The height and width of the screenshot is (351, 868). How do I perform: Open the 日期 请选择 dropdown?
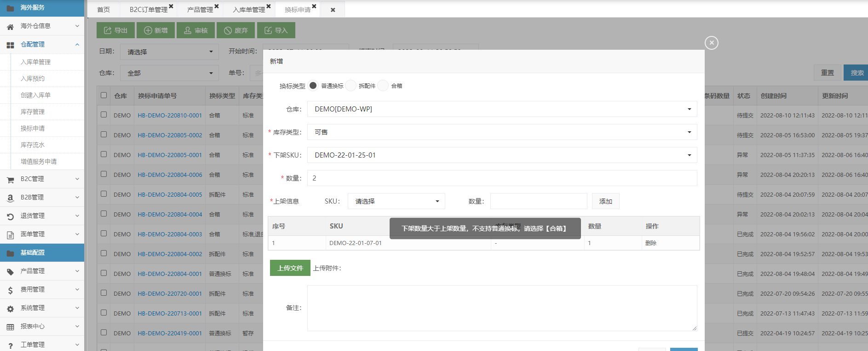click(169, 52)
